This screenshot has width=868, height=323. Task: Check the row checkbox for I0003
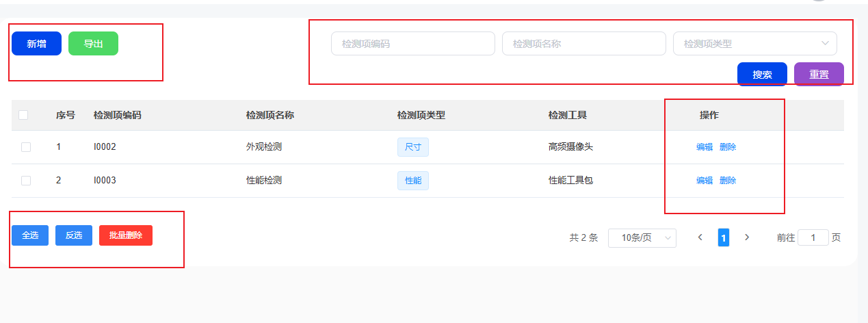click(26, 181)
